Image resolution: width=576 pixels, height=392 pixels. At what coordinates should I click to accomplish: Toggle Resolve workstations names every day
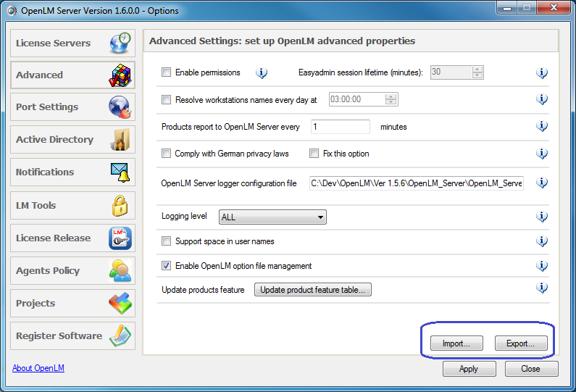[167, 99]
